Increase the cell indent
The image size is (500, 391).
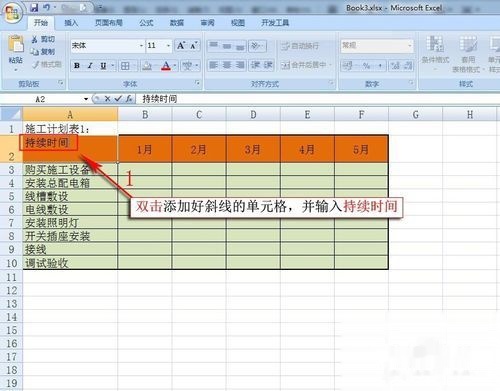(268, 65)
